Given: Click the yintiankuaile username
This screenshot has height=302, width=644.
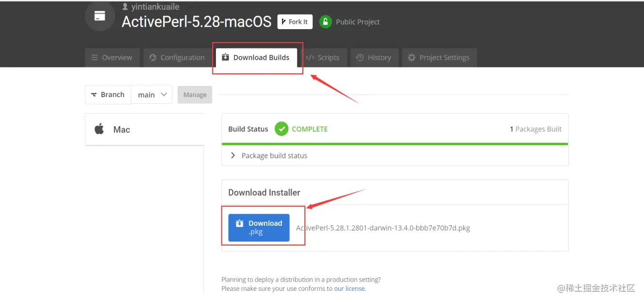Looking at the screenshot, I should point(156,7).
